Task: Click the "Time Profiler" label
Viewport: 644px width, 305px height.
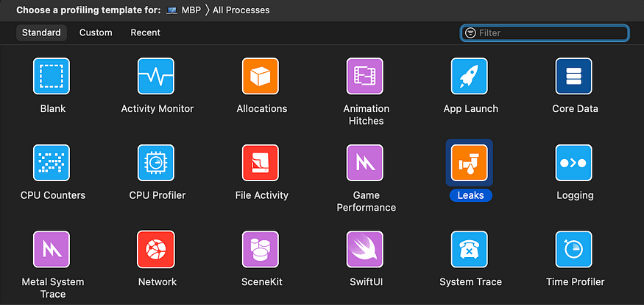Action: [x=575, y=282]
